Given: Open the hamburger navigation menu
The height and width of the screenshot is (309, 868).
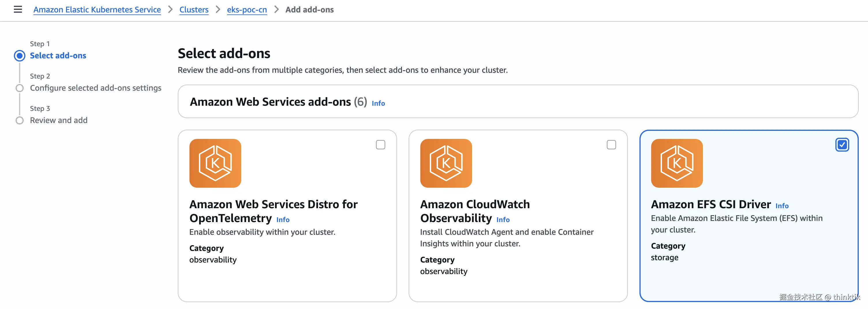Looking at the screenshot, I should click(18, 10).
